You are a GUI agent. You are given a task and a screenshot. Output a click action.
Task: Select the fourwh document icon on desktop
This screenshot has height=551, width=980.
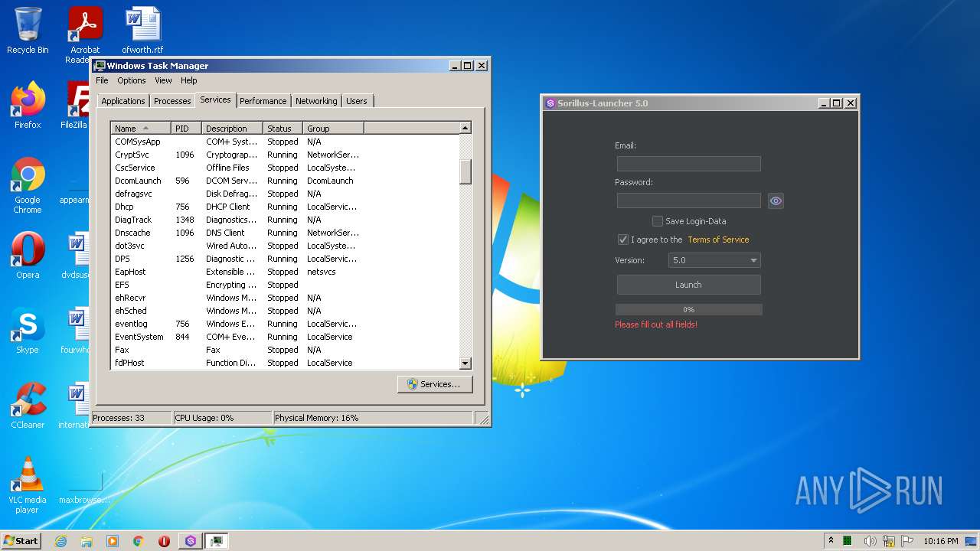click(77, 330)
